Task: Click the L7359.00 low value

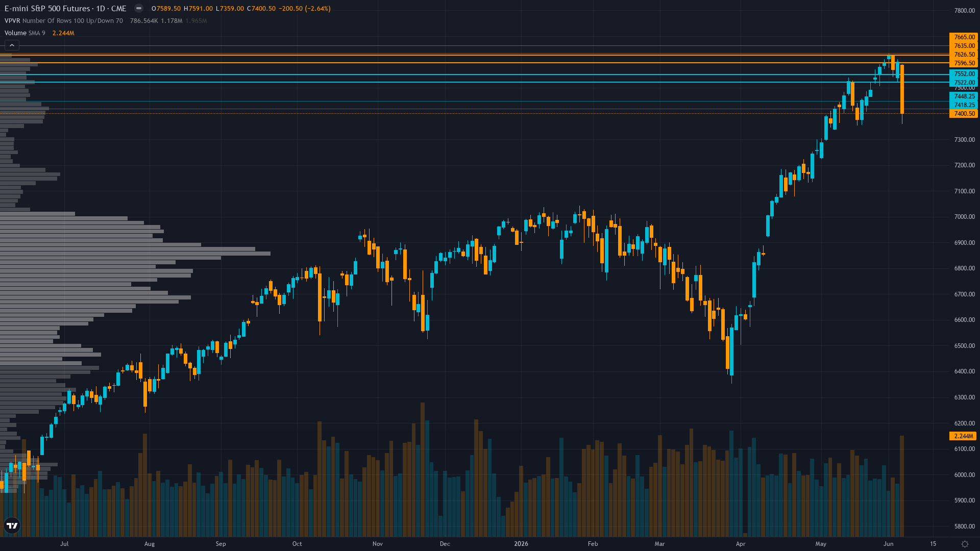Action: tap(230, 9)
